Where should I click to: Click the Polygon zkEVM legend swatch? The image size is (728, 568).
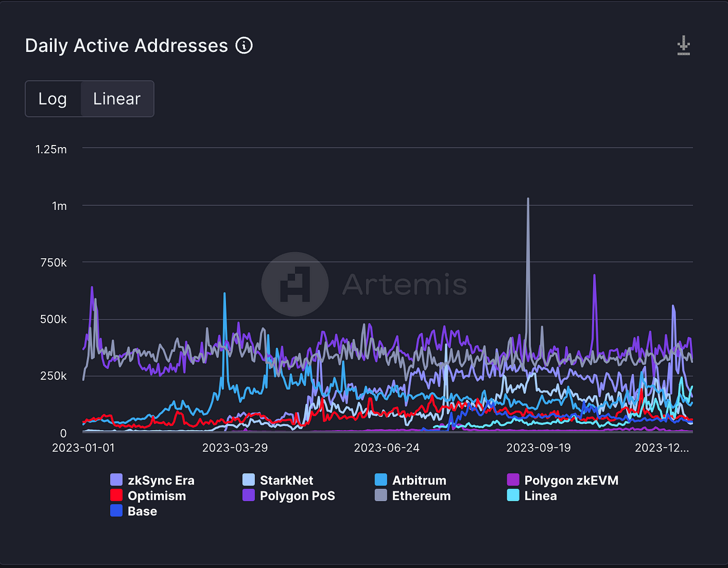click(513, 480)
